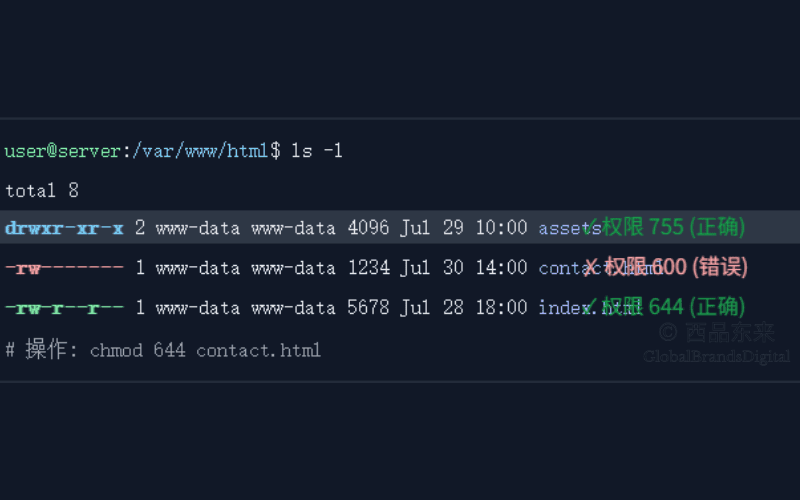Click the green checkmark before 权限 755
The height and width of the screenshot is (500, 800).
click(x=592, y=227)
